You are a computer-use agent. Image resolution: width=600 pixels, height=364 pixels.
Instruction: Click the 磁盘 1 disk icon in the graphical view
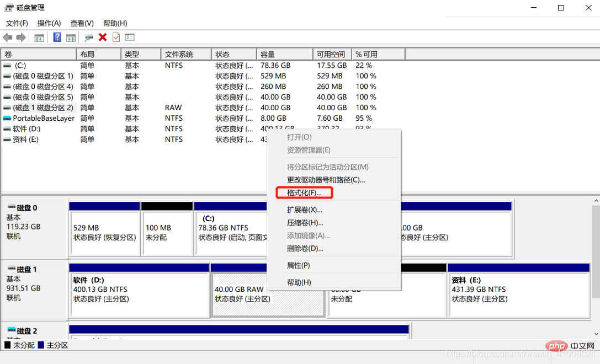[x=12, y=269]
